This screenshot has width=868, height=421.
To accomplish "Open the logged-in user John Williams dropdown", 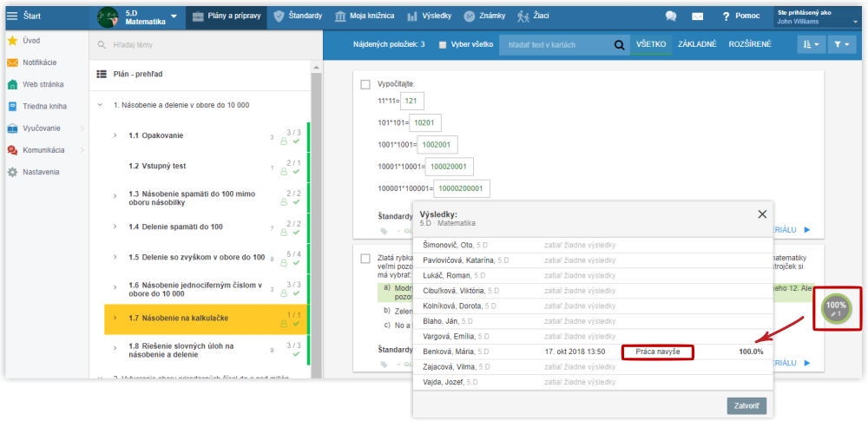I will pyautogui.click(x=817, y=17).
